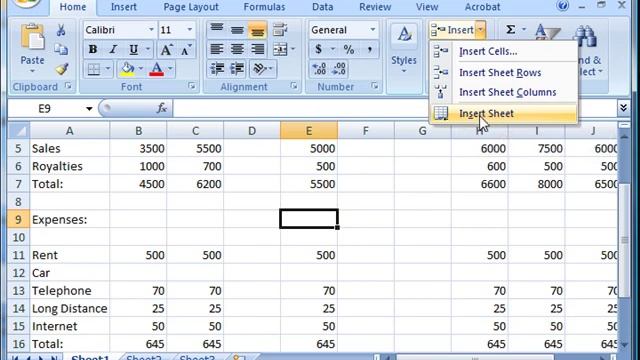640x360 pixels.
Task: Align text right
Action: [258, 49]
